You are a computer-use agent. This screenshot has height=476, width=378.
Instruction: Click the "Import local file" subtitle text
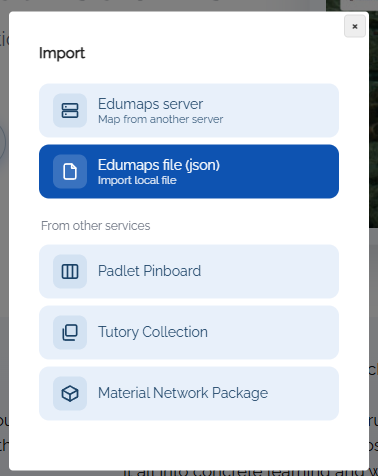137,180
